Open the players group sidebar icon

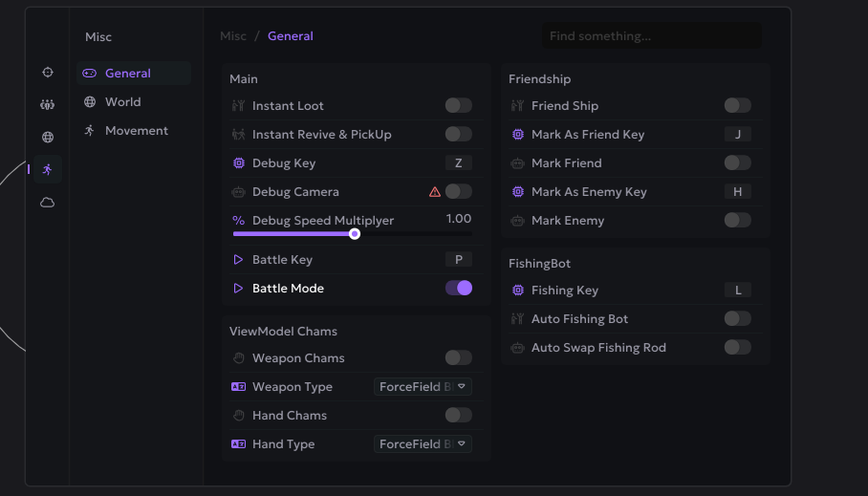point(48,105)
